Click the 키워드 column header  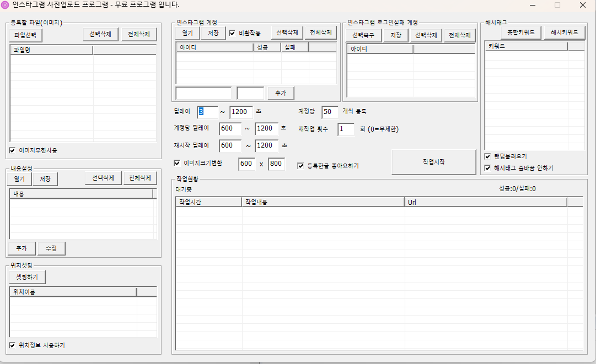(527, 46)
